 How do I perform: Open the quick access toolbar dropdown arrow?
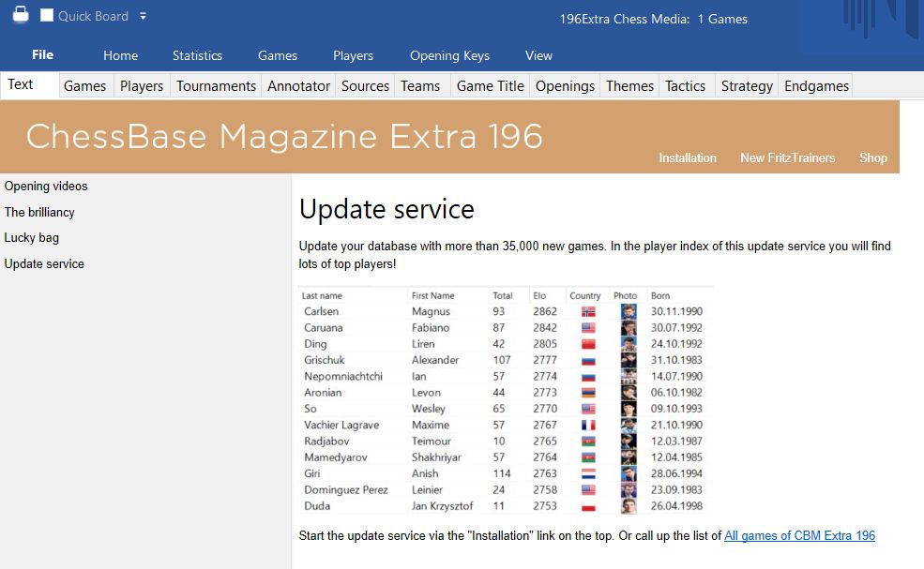143,17
